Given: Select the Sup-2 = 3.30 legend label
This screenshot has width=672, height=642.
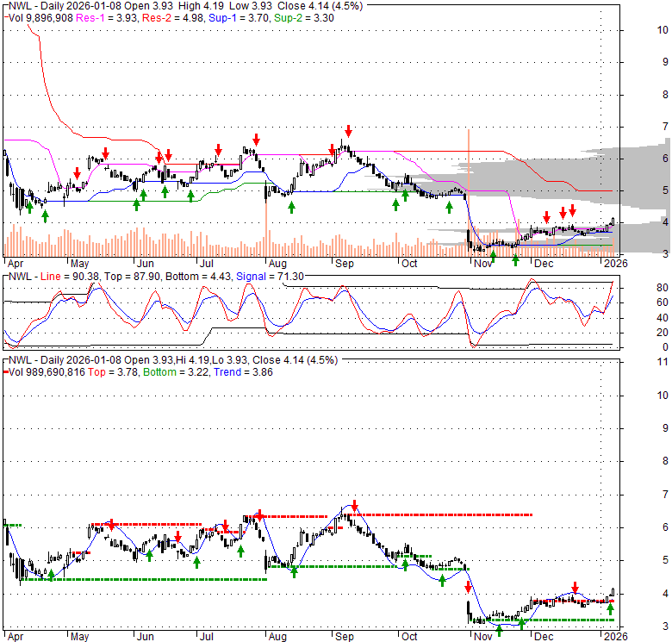Looking at the screenshot, I should point(304,18).
